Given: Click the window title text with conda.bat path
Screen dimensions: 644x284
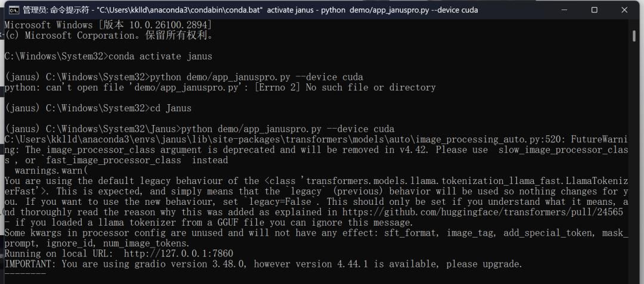Looking at the screenshot, I should tap(250, 10).
